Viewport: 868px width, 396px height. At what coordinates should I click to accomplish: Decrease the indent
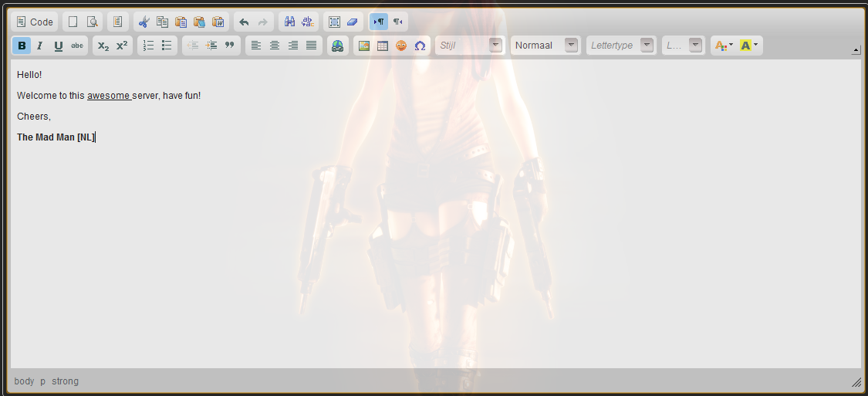coord(193,46)
